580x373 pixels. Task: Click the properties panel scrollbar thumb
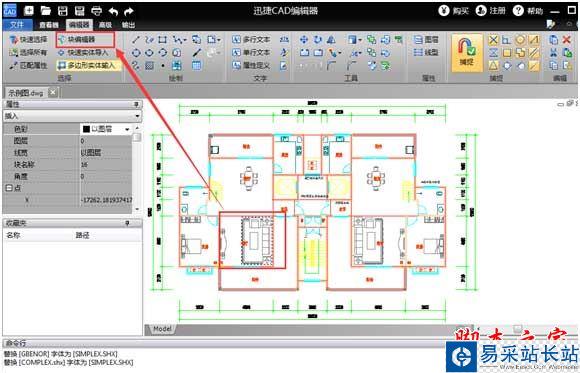(x=137, y=138)
